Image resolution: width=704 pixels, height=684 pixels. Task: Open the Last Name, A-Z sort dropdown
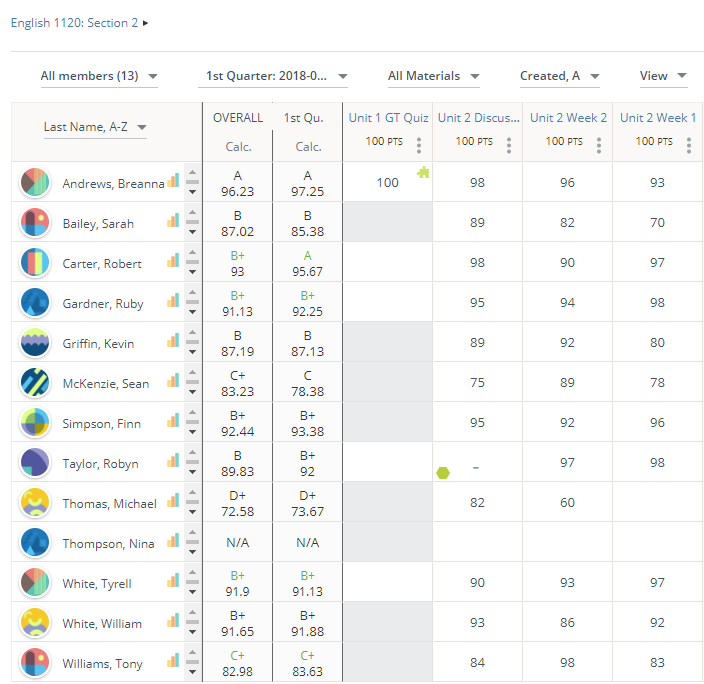95,127
